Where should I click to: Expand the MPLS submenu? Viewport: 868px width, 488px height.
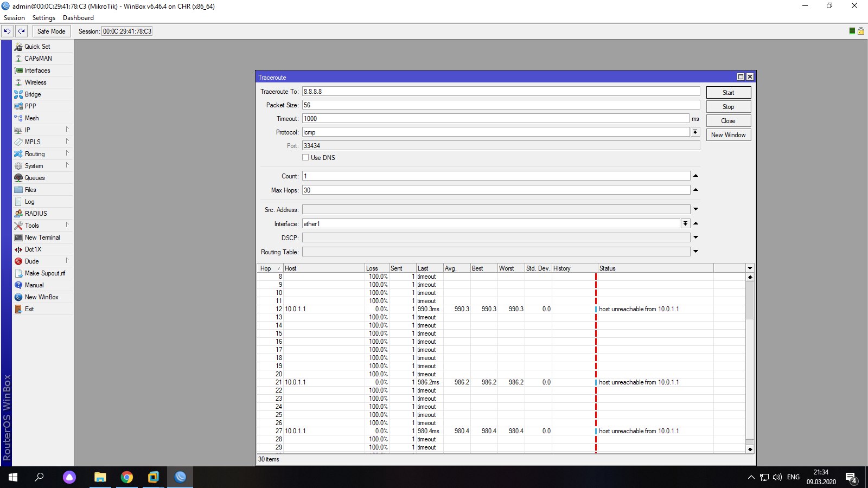tap(43, 142)
